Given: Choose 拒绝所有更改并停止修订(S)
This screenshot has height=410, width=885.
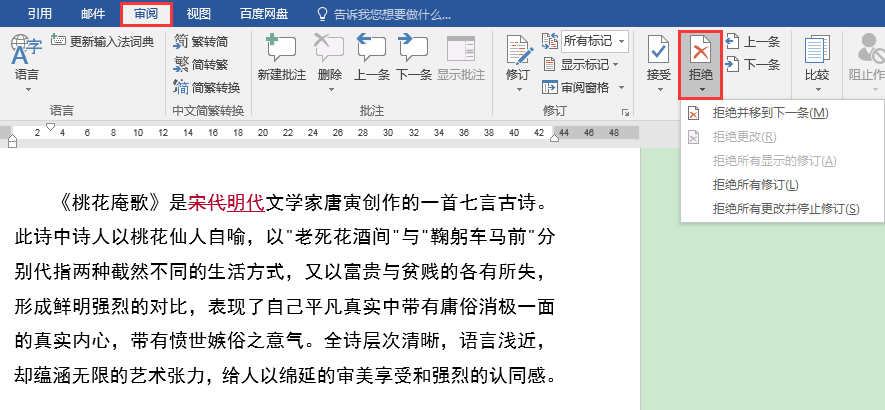Looking at the screenshot, I should pos(782,208).
